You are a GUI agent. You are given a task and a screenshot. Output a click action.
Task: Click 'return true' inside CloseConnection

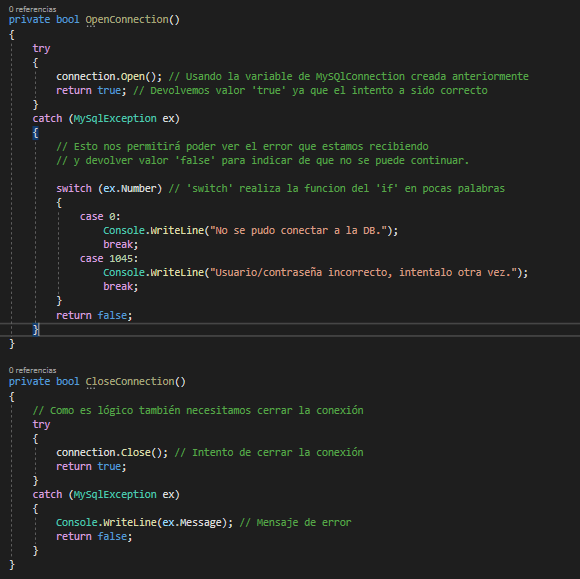(91, 467)
